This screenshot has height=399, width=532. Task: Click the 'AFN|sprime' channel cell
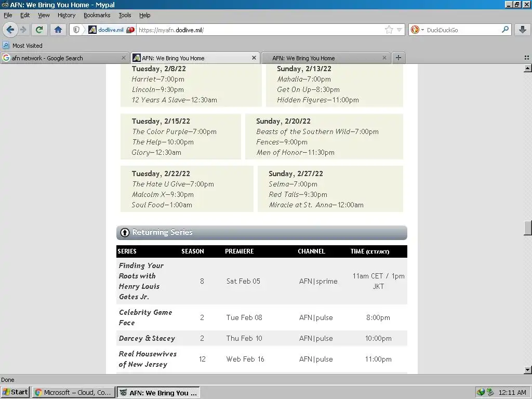tap(318, 281)
